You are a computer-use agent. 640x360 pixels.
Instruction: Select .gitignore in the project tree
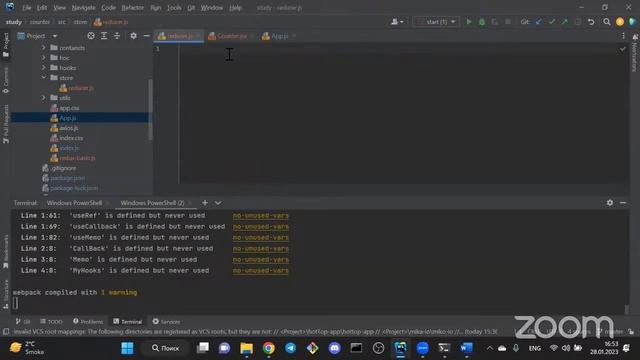point(63,168)
